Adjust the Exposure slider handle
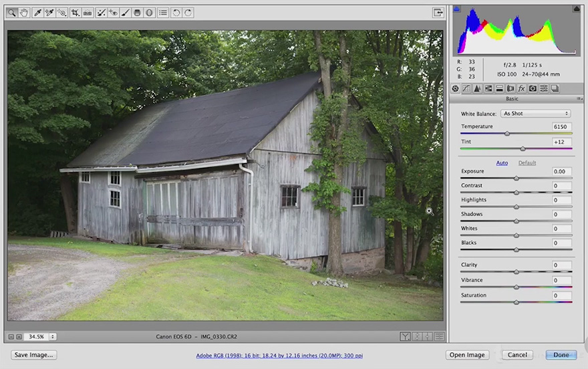This screenshot has height=369, width=588. [517, 178]
